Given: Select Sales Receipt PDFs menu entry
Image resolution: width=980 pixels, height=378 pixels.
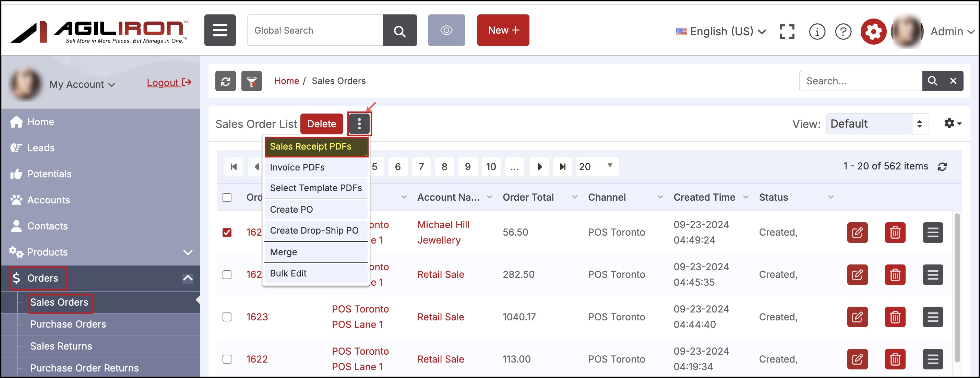Looking at the screenshot, I should coord(316,147).
